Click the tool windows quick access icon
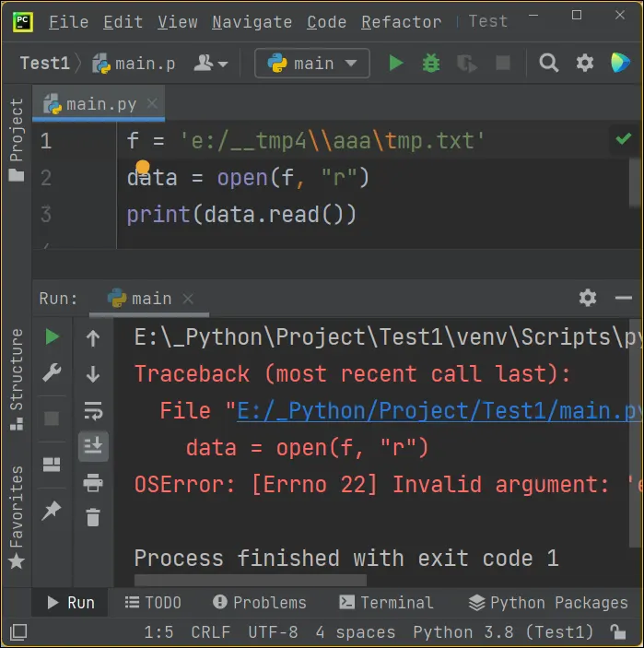 [18, 632]
